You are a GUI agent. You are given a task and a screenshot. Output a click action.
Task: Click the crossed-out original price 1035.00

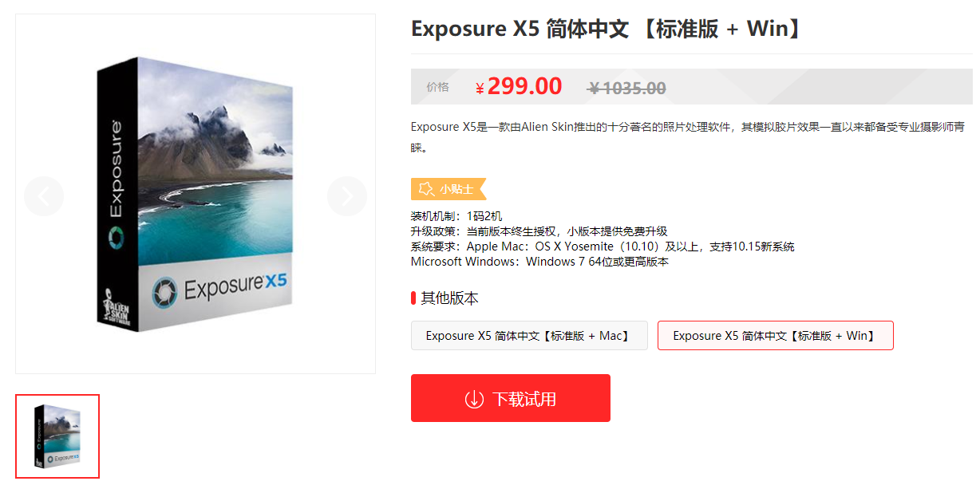pos(626,88)
